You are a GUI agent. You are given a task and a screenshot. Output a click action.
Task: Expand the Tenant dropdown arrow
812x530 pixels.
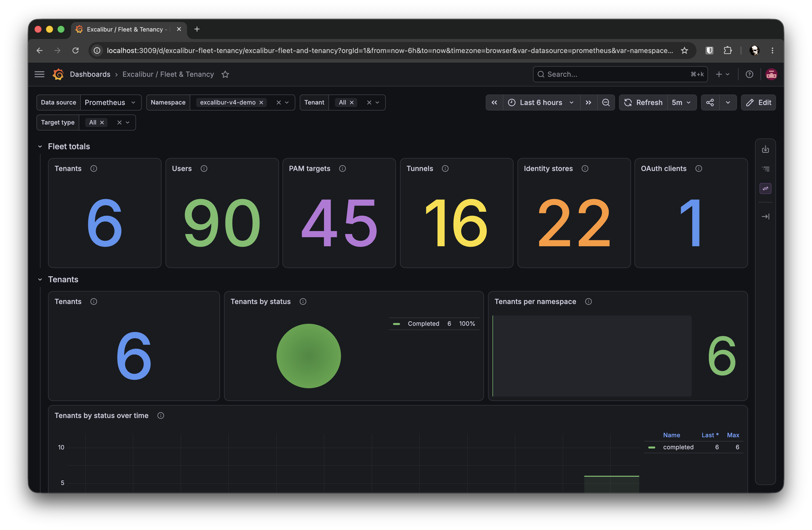[377, 102]
